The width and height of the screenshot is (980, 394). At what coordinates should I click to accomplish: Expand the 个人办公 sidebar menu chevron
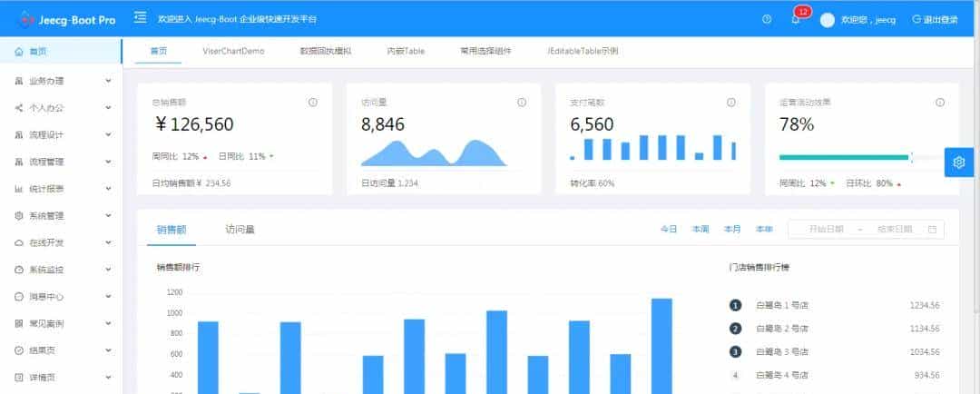point(108,107)
